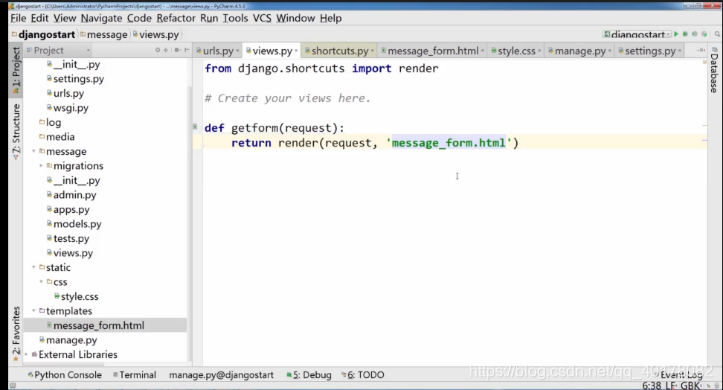Click the scroll-from-source target icon in Project panel
723x390 pixels.
point(157,50)
